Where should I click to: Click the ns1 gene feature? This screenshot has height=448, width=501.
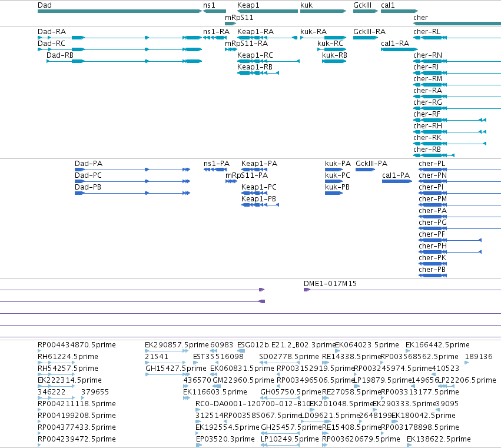click(214, 11)
